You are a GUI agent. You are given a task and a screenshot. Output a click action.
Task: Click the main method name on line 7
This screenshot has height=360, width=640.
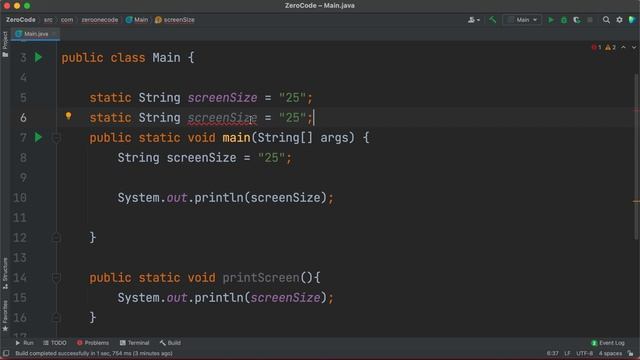pyautogui.click(x=236, y=138)
